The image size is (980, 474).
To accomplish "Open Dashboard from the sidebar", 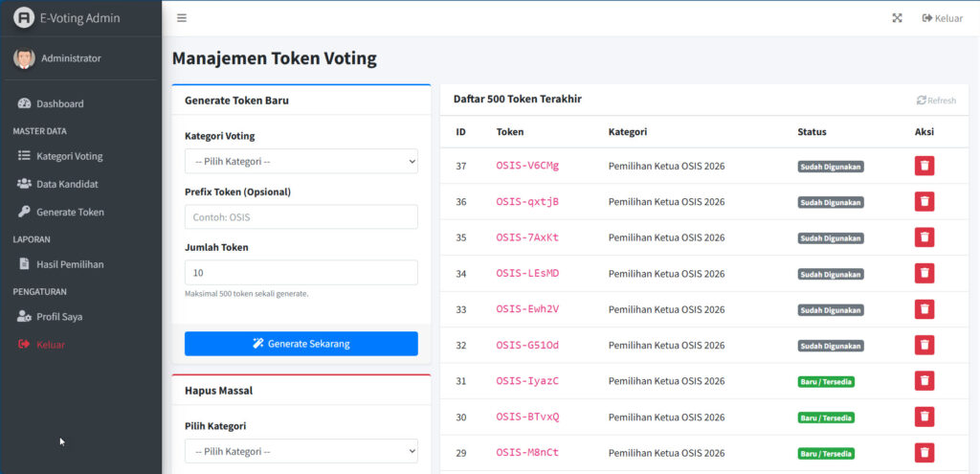I will pyautogui.click(x=59, y=103).
